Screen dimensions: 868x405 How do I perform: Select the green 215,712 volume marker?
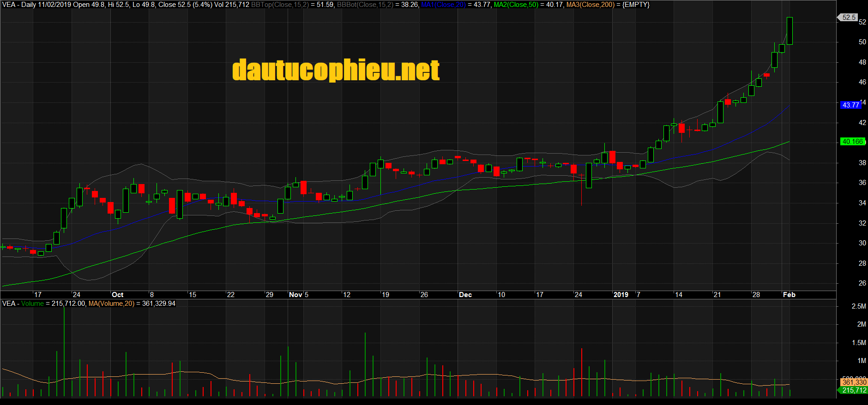[x=854, y=390]
